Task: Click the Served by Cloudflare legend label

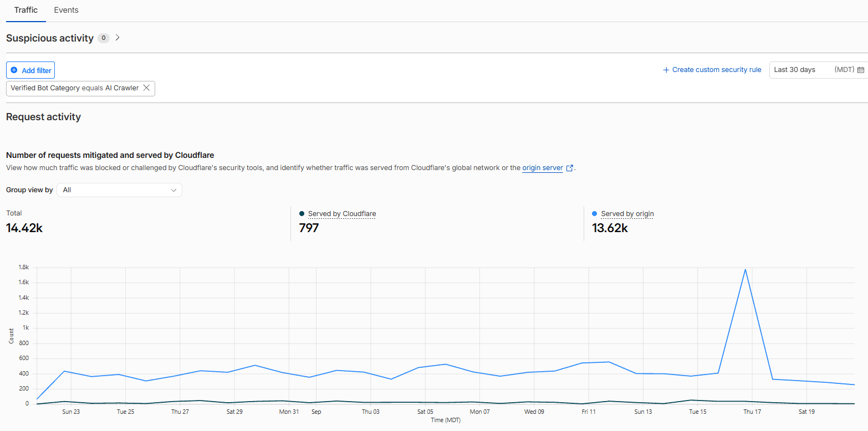Action: point(342,214)
